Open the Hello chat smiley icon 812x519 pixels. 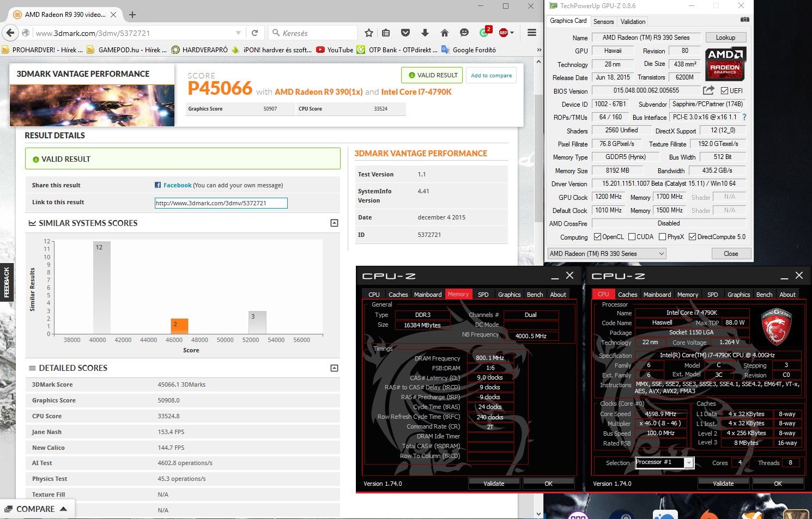464,33
